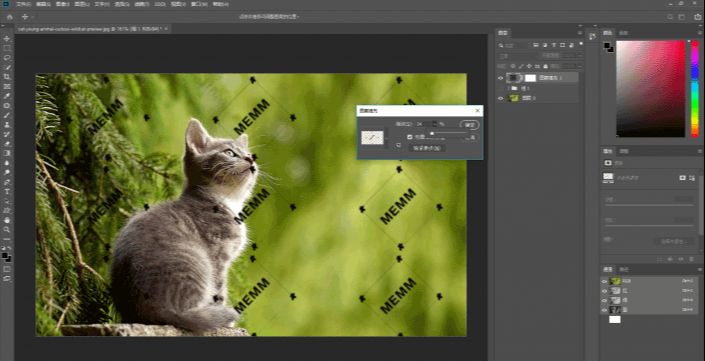Select the Hand tool
Image resolution: width=705 pixels, height=361 pixels.
pyautogui.click(x=7, y=220)
